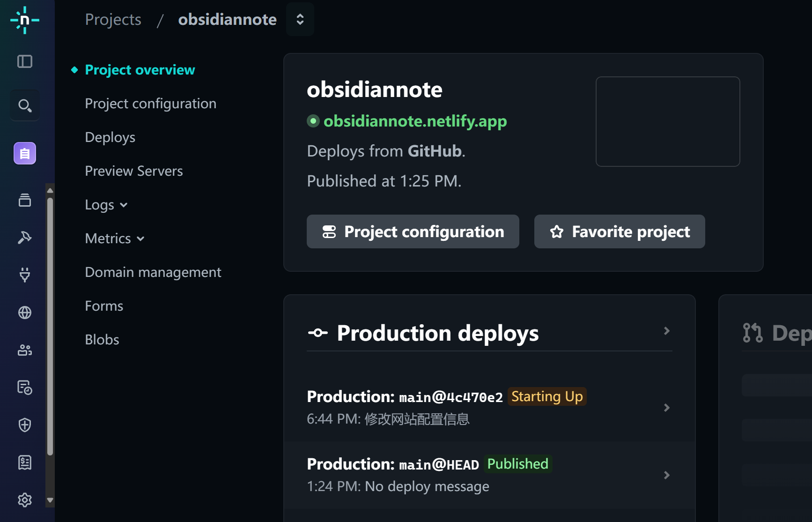This screenshot has height=522, width=812.
Task: Expand the Logs submenu
Action: click(106, 205)
